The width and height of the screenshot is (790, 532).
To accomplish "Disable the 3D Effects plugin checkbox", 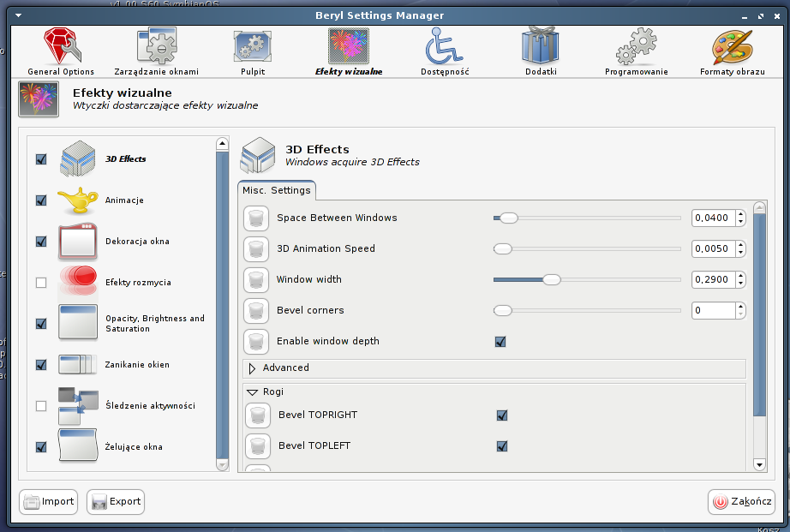I will [41, 159].
